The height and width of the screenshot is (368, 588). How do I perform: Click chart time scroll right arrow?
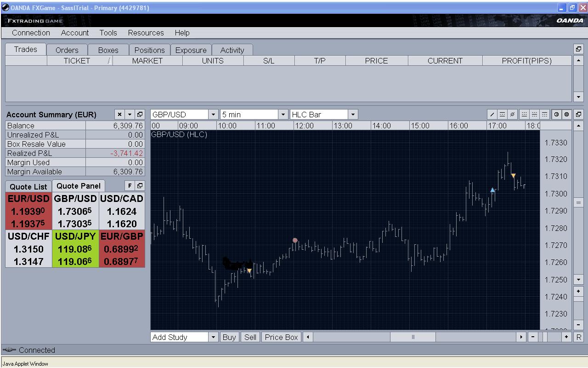[x=521, y=337]
